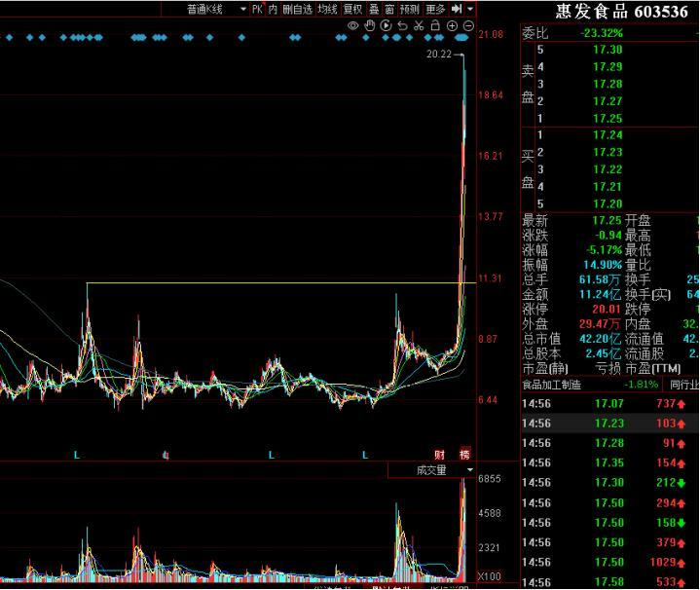The image size is (700, 590).
Task: Select the hand pan tool
Action: [370, 25]
